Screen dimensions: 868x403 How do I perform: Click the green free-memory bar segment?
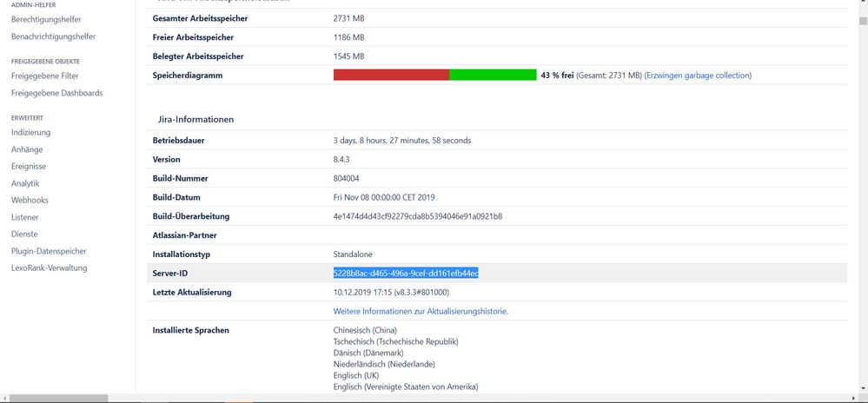pos(493,75)
